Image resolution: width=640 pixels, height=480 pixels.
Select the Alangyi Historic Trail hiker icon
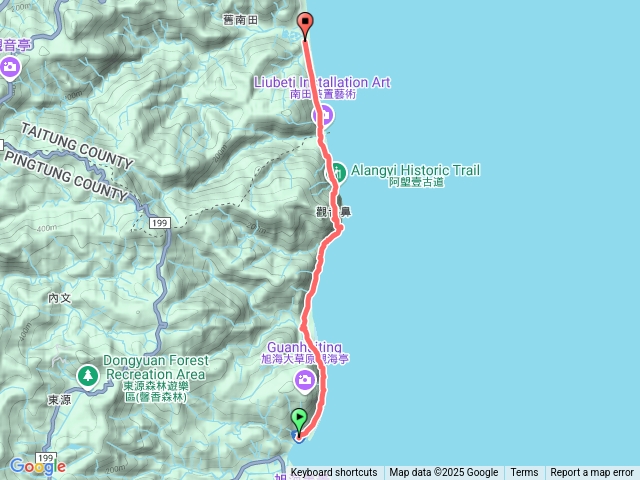click(x=337, y=173)
